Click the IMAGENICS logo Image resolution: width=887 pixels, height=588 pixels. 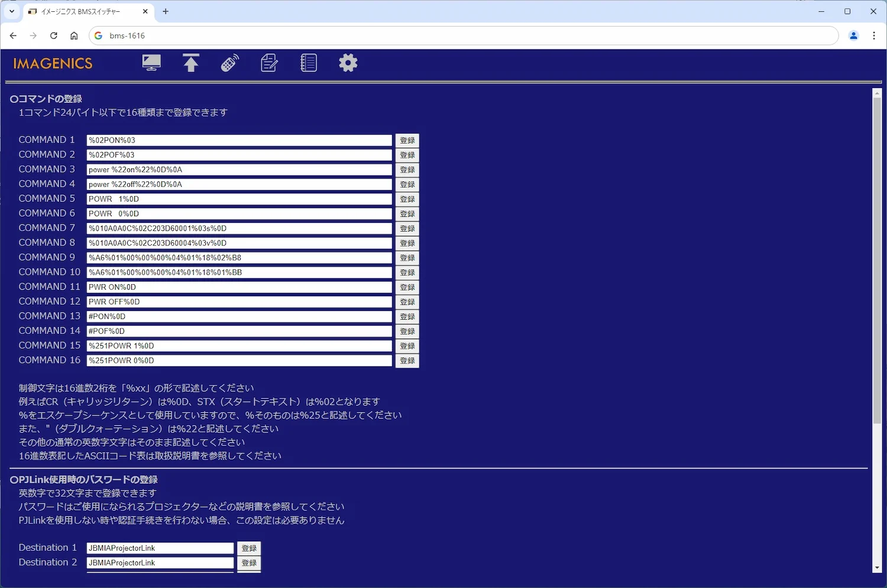53,63
